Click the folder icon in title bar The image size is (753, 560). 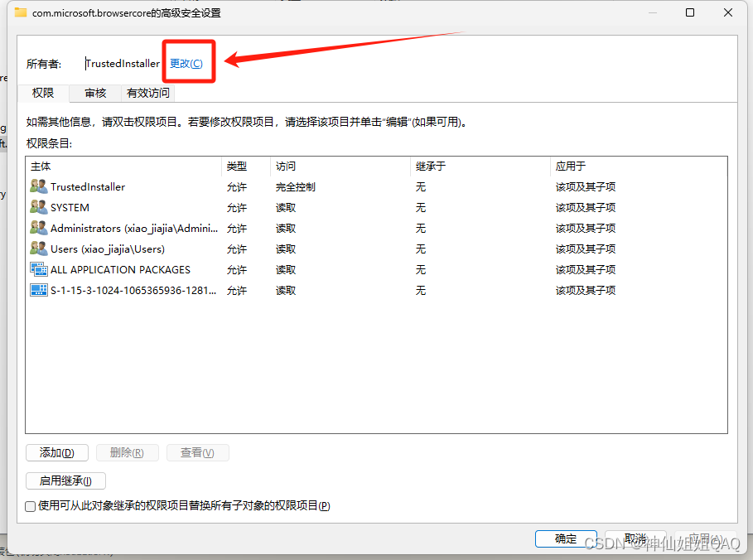pyautogui.click(x=20, y=12)
